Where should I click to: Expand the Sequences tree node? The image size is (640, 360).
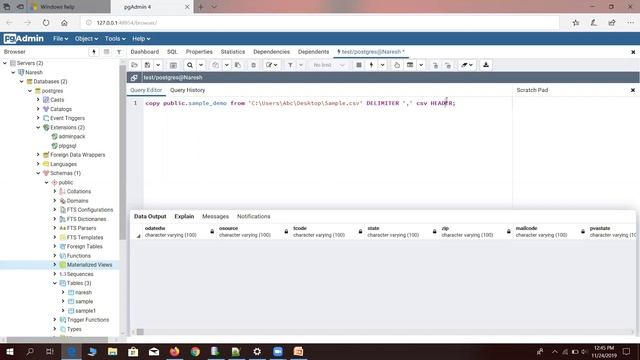click(x=55, y=274)
